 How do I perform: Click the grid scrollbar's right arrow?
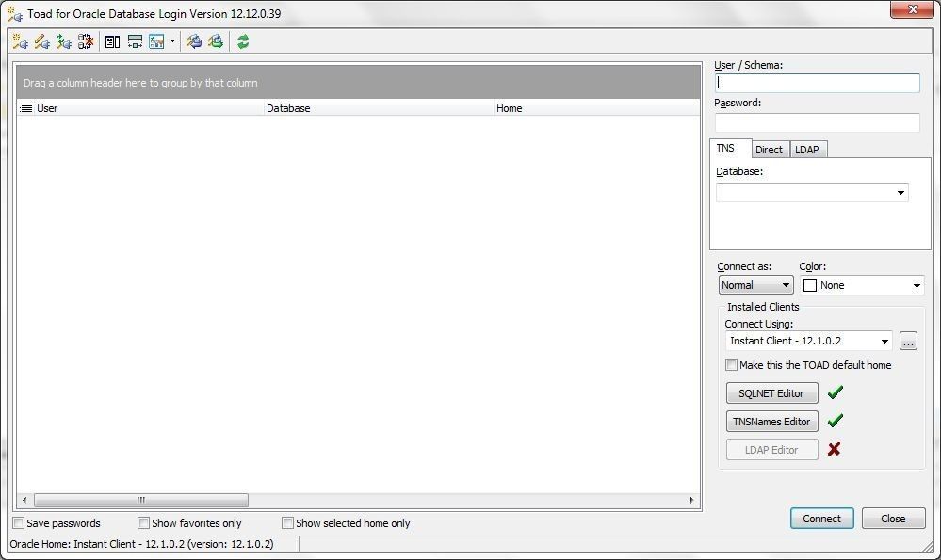coord(691,500)
